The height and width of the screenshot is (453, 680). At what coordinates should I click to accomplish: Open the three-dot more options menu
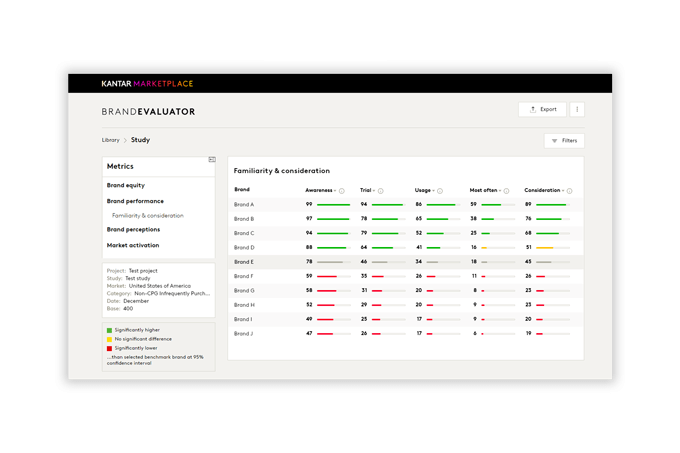[577, 109]
